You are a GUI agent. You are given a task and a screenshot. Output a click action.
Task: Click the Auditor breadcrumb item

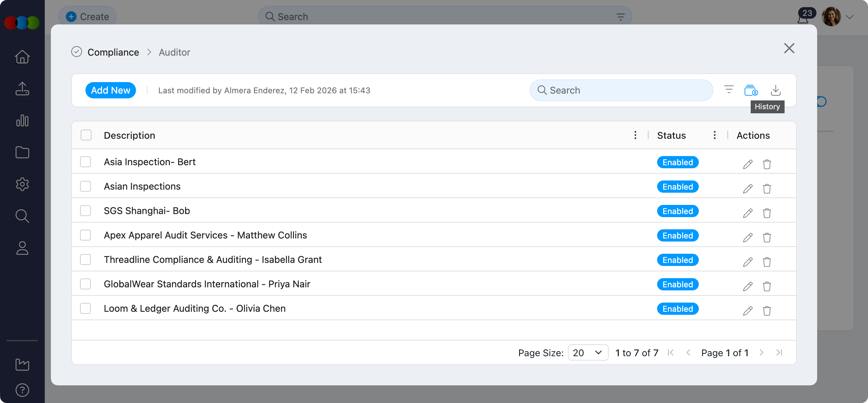click(174, 52)
